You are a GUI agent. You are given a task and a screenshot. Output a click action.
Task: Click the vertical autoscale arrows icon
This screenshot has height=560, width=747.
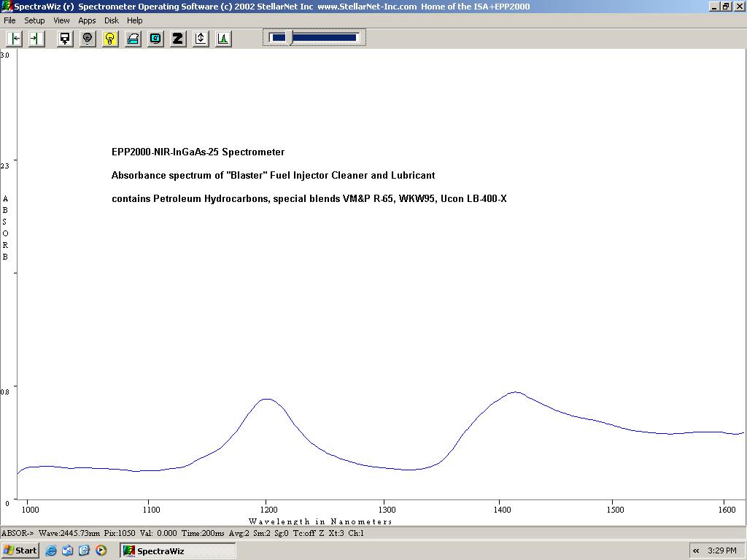(200, 39)
